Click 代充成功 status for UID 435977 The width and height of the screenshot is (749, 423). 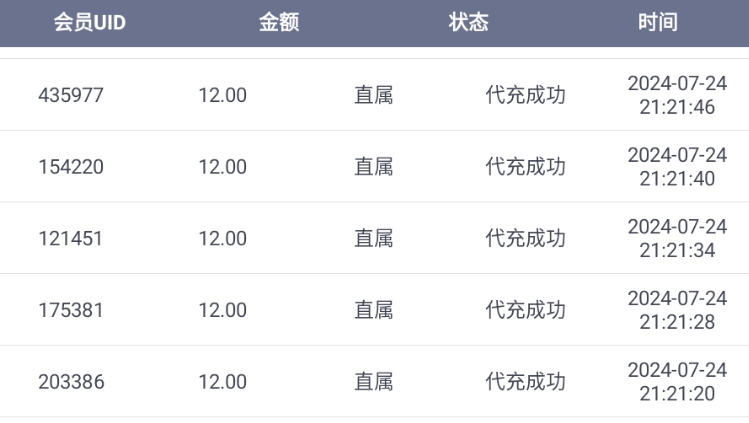pos(525,95)
